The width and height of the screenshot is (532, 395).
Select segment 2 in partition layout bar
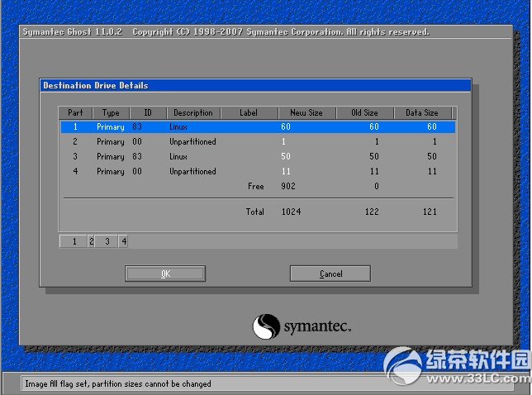91,241
